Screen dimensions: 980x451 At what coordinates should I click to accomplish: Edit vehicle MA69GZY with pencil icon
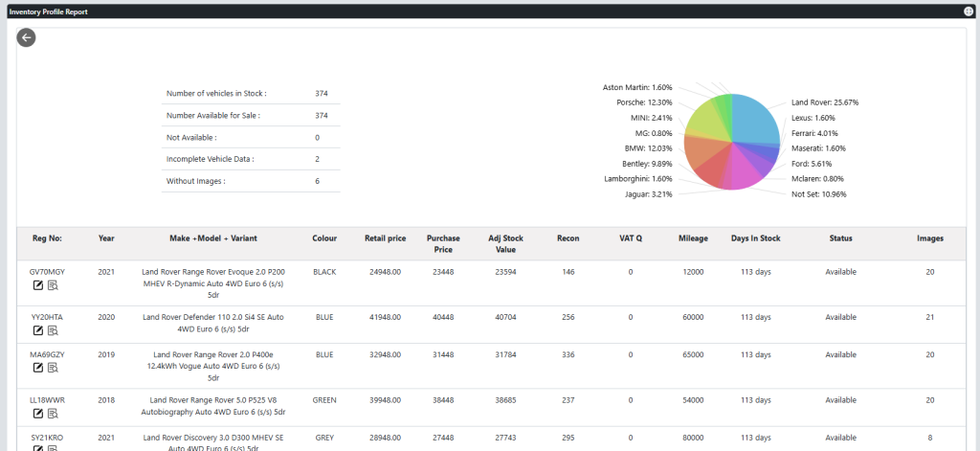(39, 368)
